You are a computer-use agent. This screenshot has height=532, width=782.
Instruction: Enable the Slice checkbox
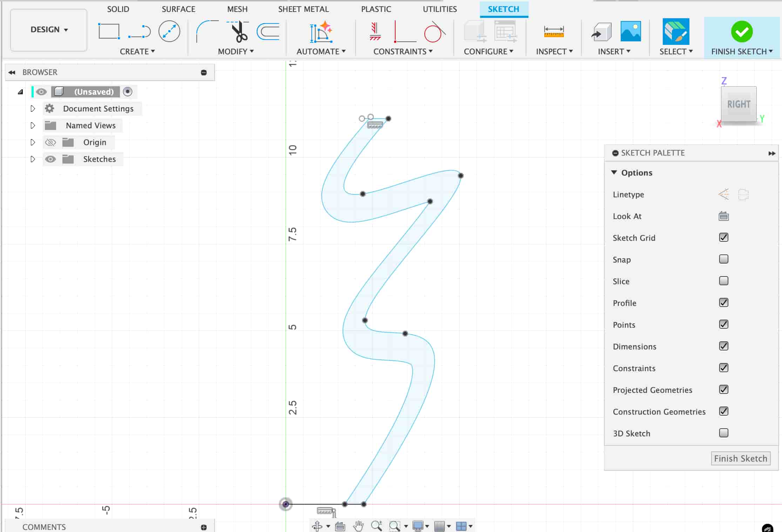pyautogui.click(x=723, y=281)
